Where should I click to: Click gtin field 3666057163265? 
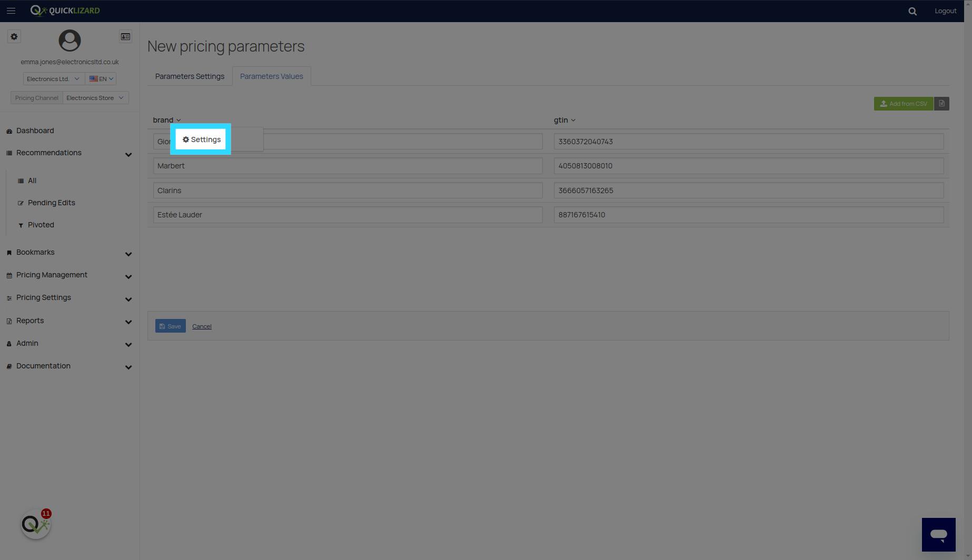click(x=749, y=191)
